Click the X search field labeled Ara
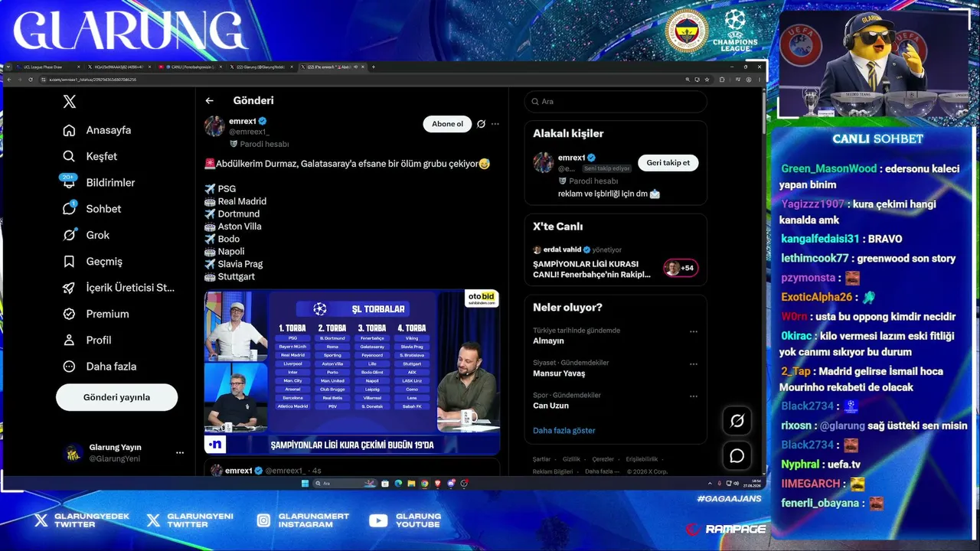 point(616,102)
